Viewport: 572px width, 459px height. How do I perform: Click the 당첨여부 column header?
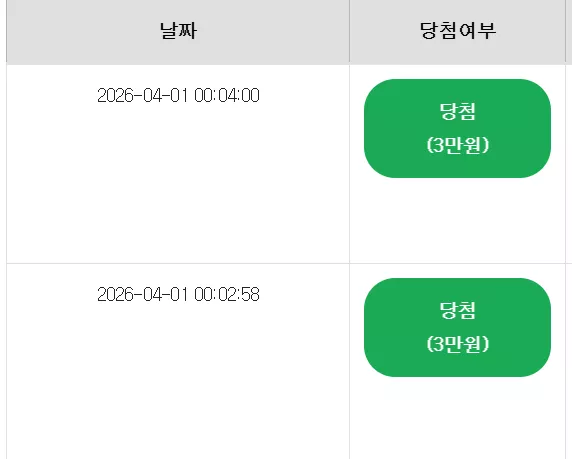457,31
